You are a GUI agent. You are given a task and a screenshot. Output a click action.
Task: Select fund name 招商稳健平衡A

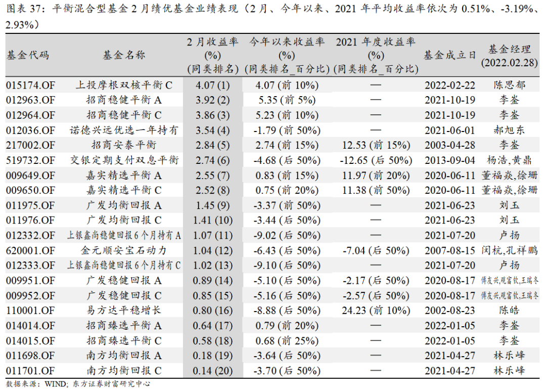point(124,100)
